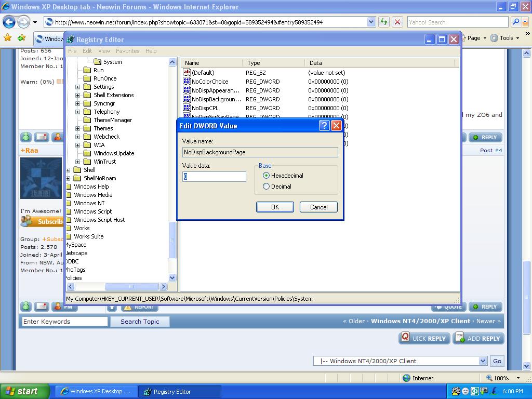Expand the WIA registry key
This screenshot has width=532, height=399.
(x=78, y=145)
